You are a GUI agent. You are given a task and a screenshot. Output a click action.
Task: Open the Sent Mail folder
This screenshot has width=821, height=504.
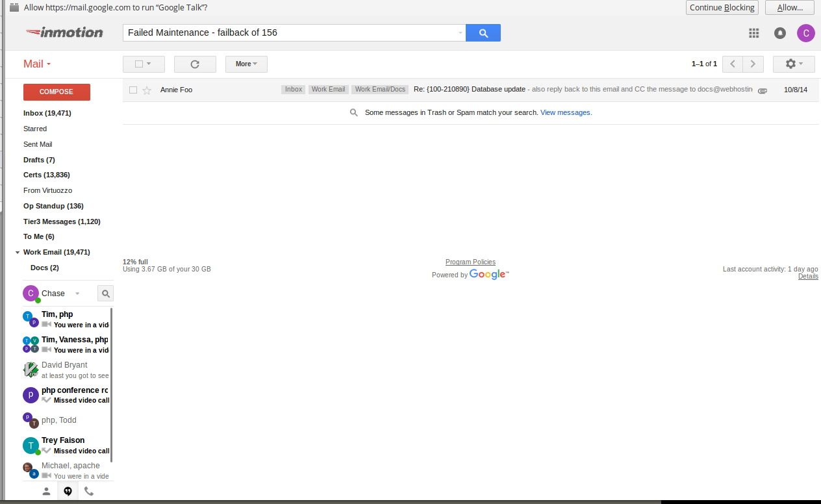pos(38,144)
